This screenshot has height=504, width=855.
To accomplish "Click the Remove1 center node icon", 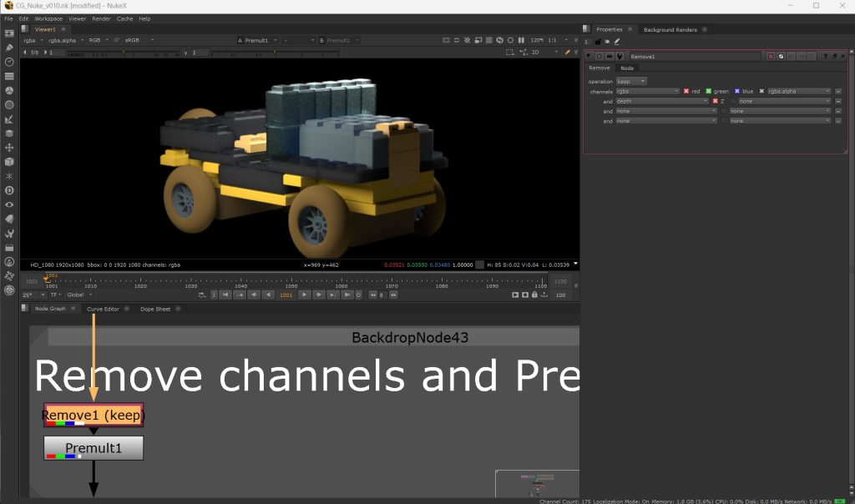I will (600, 56).
